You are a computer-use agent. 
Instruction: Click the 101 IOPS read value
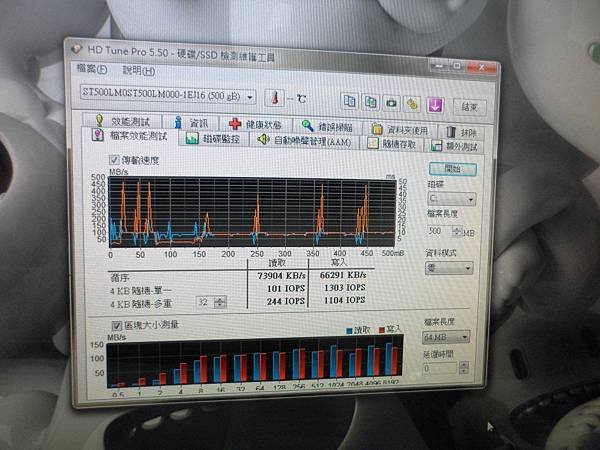point(286,288)
